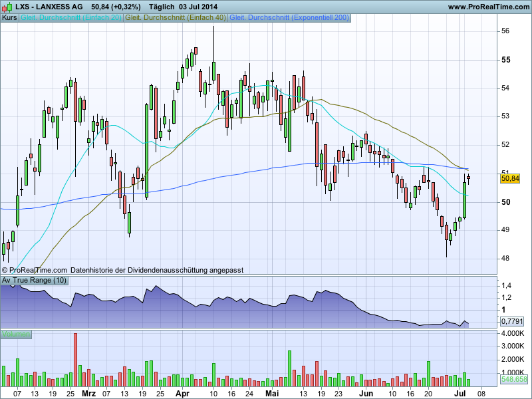Click the tall green volume bar in May
This screenshot has width=532, height=399.
pos(290,369)
